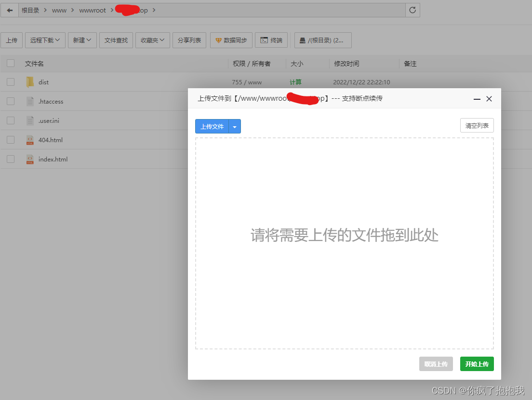This screenshot has height=400, width=532.
Task: Refresh the file list
Action: click(x=412, y=10)
